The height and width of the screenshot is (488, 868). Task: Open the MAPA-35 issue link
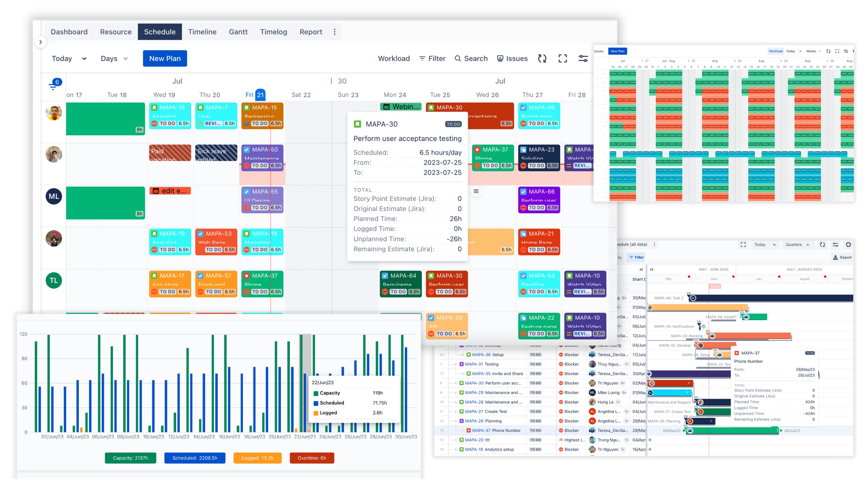pos(481,374)
